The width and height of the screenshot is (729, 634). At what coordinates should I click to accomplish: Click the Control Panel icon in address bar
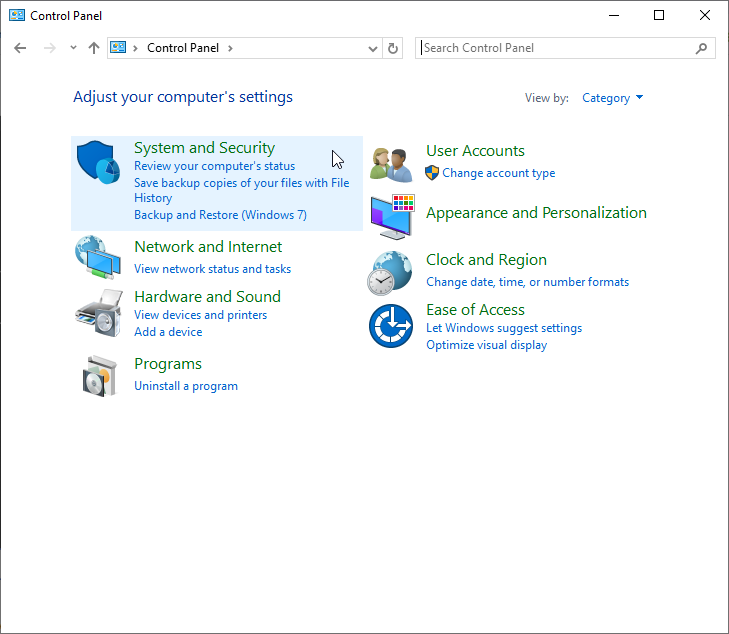(118, 47)
